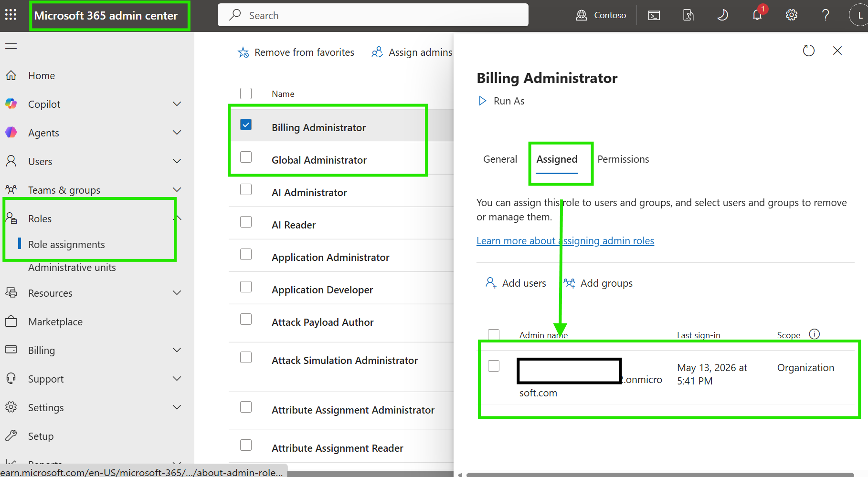
Task: Switch to the Permissions tab
Action: (x=623, y=159)
